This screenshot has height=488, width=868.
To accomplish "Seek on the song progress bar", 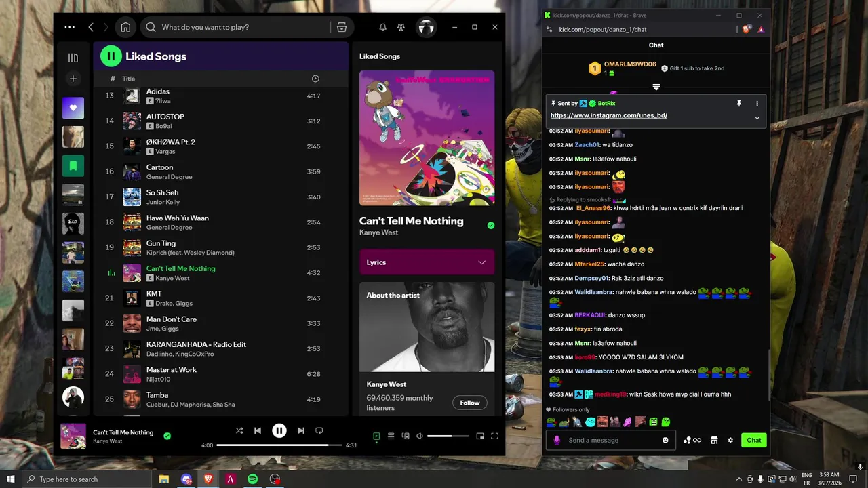I will pos(279,445).
